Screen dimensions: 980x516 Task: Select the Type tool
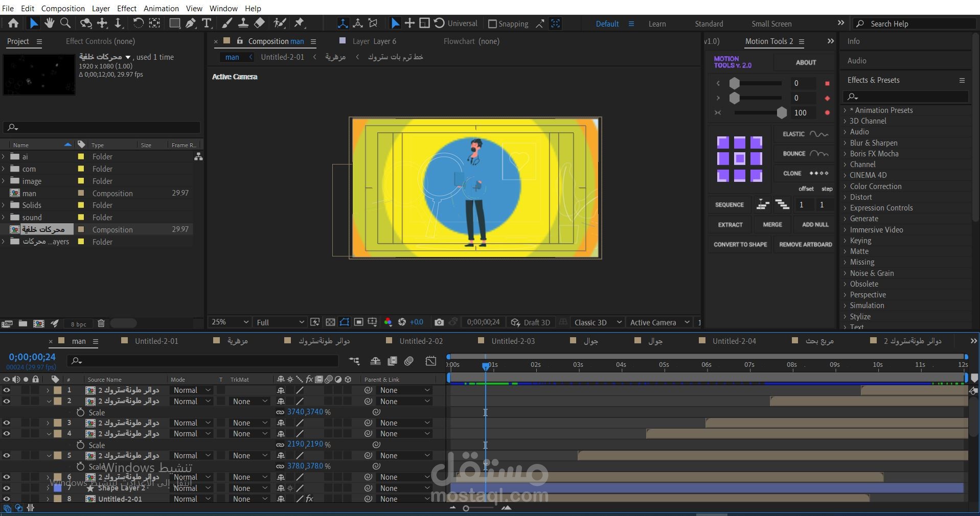[207, 23]
